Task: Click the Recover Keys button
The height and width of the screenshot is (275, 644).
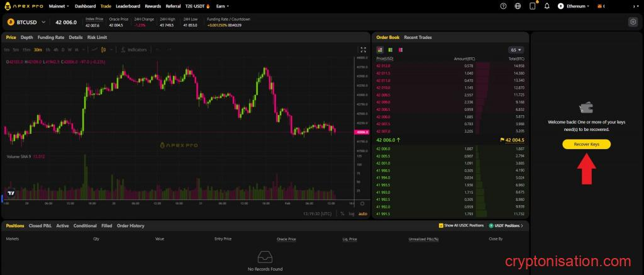Action: coord(586,144)
